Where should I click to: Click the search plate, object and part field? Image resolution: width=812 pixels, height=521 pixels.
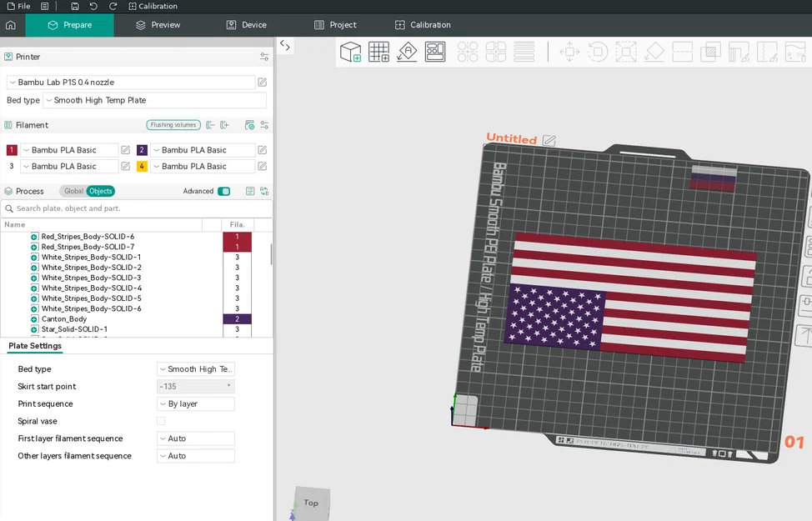[137, 208]
